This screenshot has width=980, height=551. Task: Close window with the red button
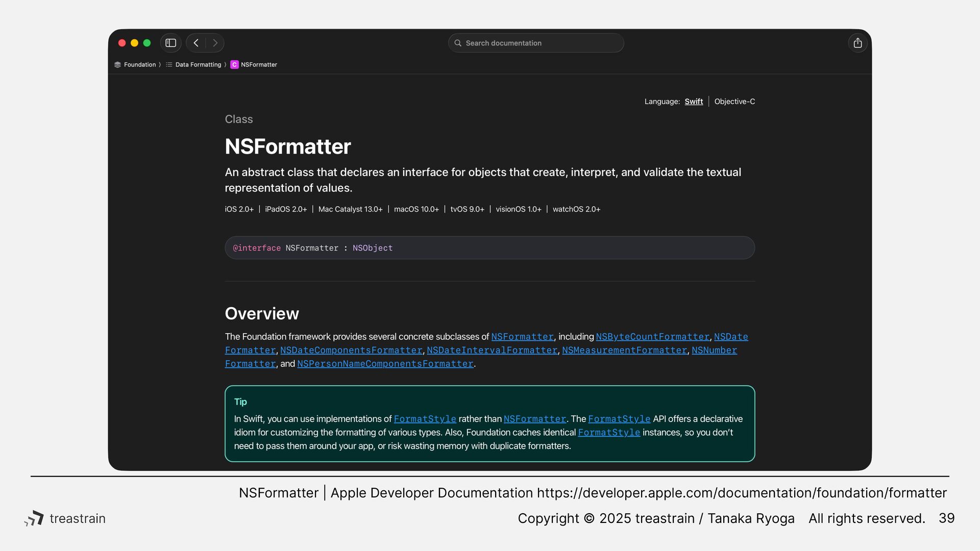(122, 43)
